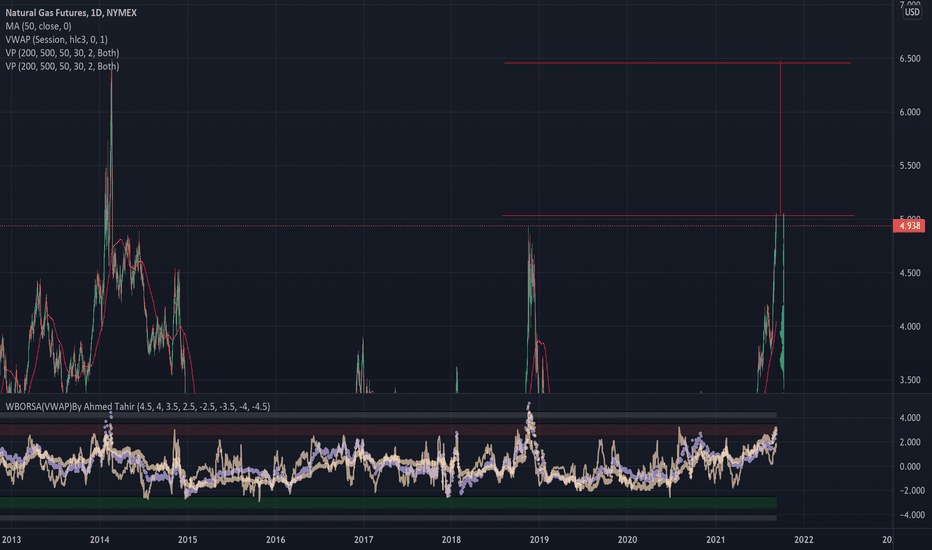Viewport: 932px width, 550px height.
Task: Click the Natural Gas Futures, 1D, NYMEX title
Action: 71,12
